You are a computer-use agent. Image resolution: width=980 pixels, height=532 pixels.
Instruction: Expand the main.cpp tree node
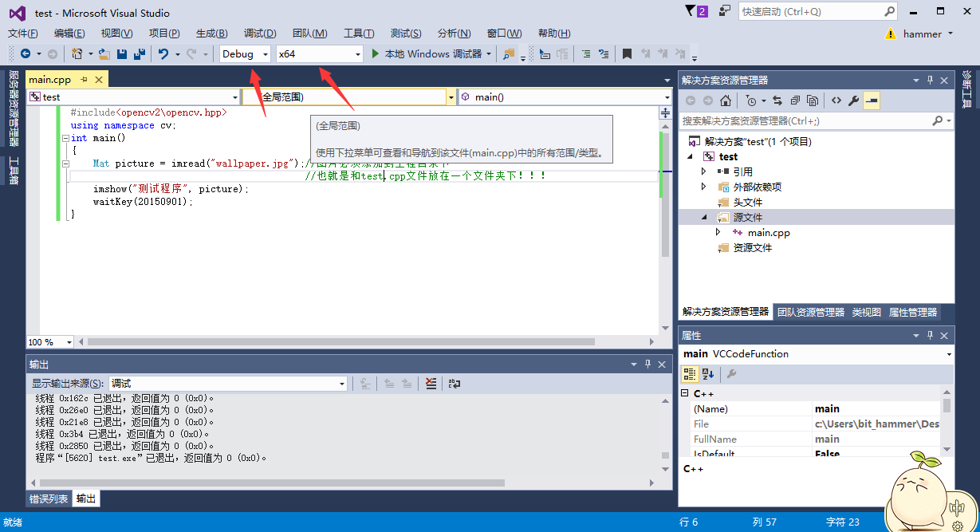pyautogui.click(x=718, y=232)
